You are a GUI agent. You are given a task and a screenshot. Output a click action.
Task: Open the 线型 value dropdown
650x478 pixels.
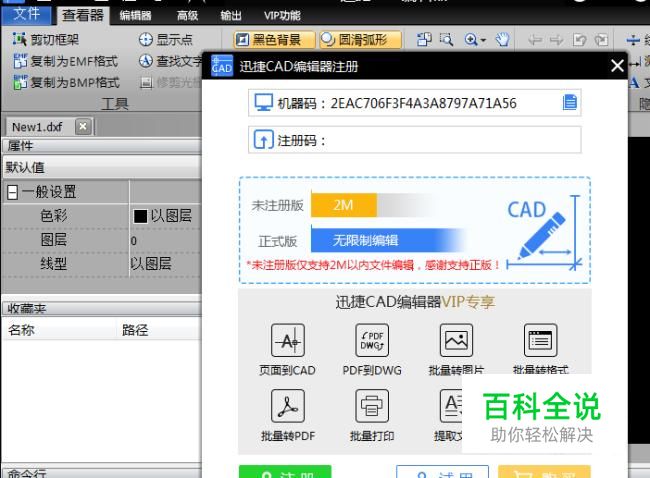coord(165,264)
